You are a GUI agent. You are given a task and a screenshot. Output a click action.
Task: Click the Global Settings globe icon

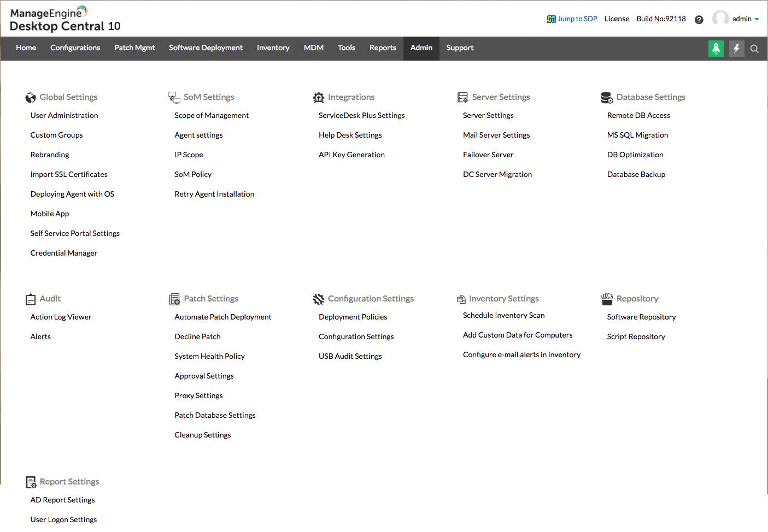(31, 97)
